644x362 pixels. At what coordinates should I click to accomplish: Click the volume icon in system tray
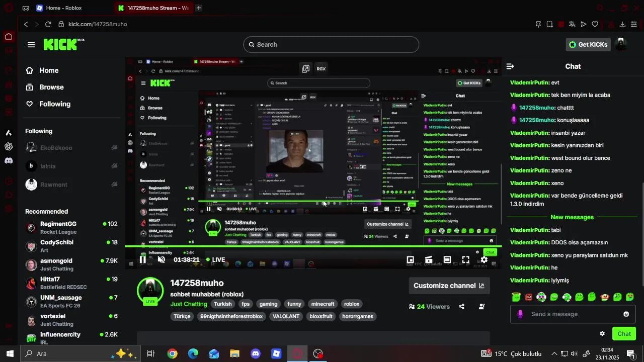point(575,353)
